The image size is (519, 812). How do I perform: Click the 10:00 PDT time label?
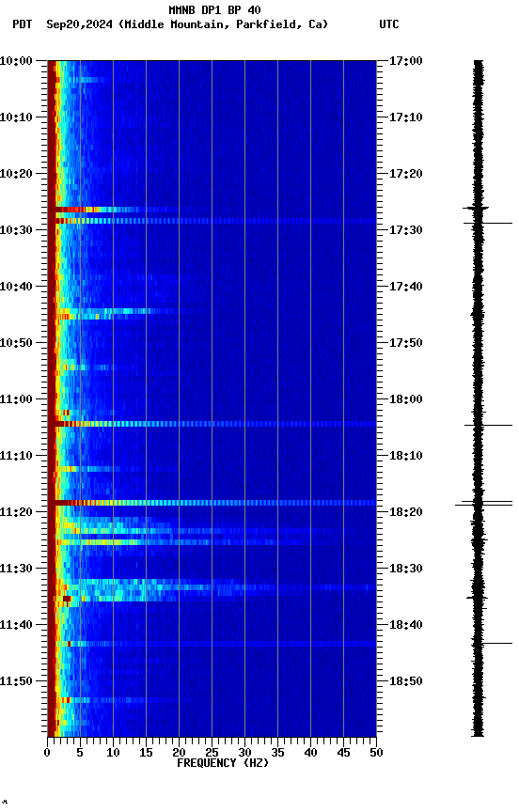(x=16, y=61)
